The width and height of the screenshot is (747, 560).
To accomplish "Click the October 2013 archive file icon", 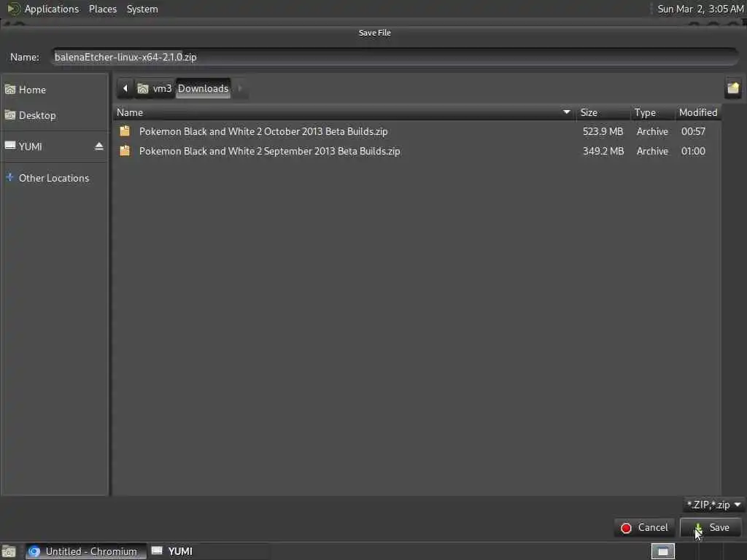I will 125,131.
